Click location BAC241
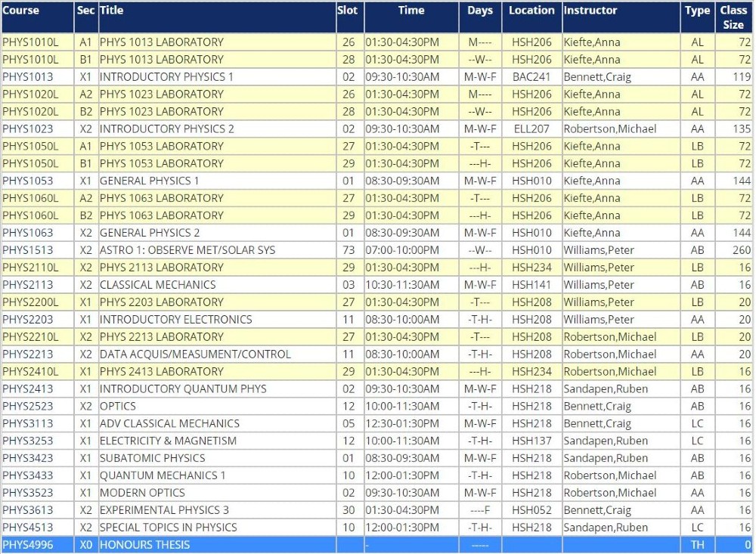 coord(531,76)
